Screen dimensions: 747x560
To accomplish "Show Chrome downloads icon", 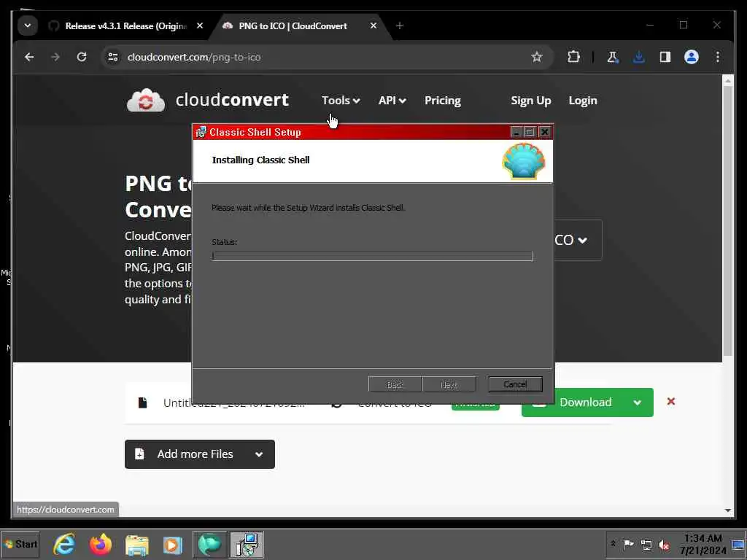I will (639, 57).
